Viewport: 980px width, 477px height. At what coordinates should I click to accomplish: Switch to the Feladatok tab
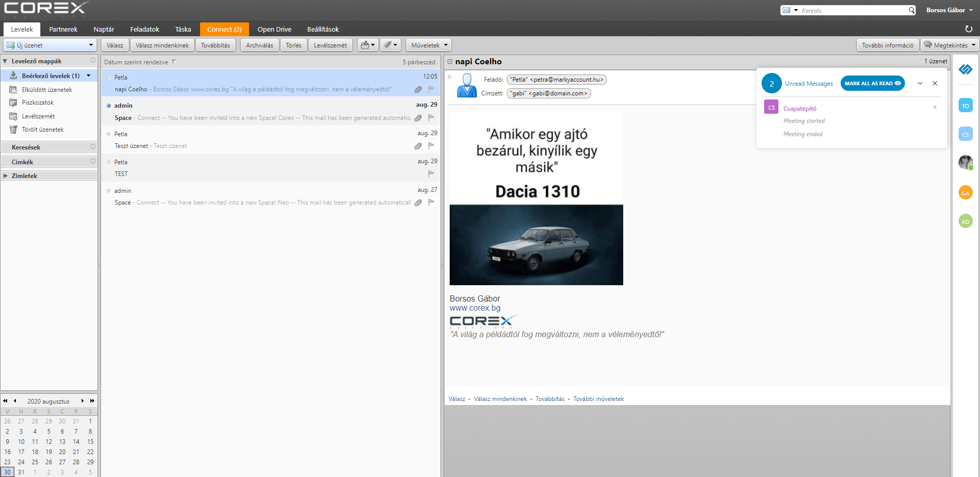145,29
